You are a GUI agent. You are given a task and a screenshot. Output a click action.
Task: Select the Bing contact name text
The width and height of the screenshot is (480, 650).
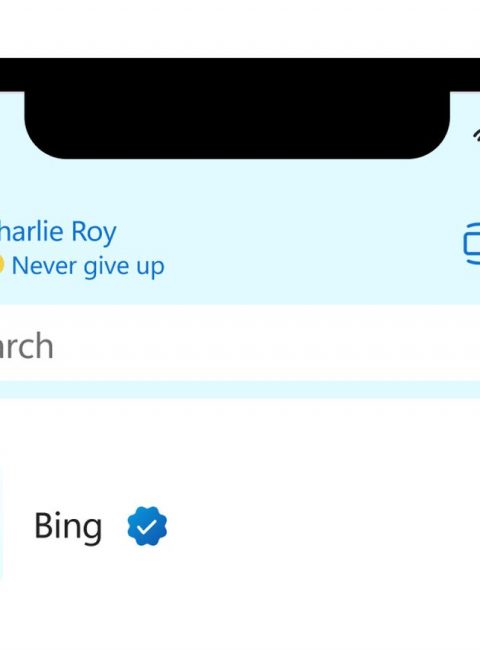pos(68,526)
